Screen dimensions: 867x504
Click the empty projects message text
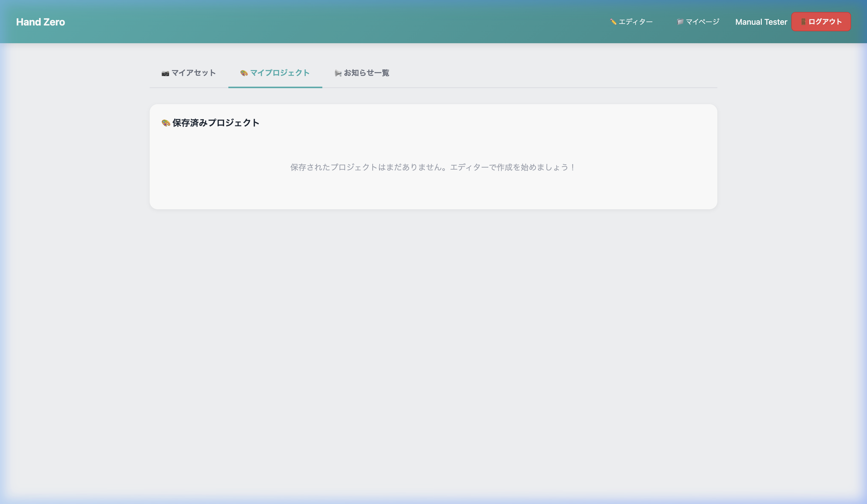tap(432, 167)
